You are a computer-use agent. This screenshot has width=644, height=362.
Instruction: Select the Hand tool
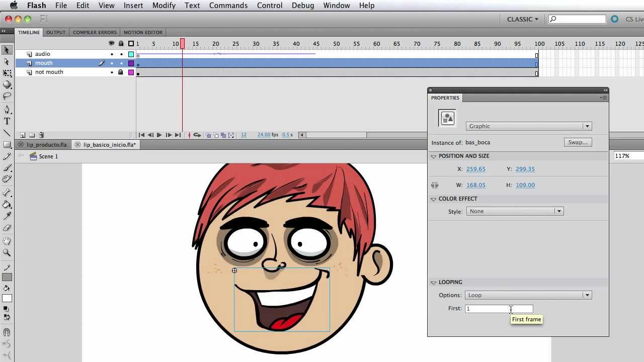pos(7,241)
